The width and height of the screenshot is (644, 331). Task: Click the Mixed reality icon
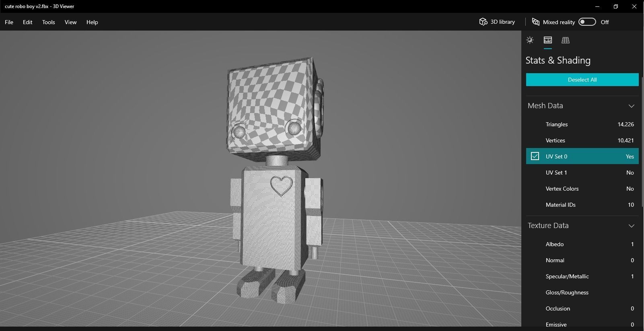click(536, 22)
